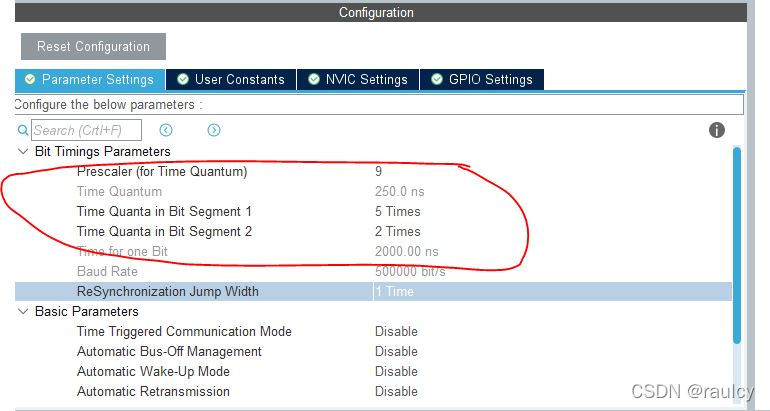
Task: Click the magnifier search icon
Action: coord(23,130)
